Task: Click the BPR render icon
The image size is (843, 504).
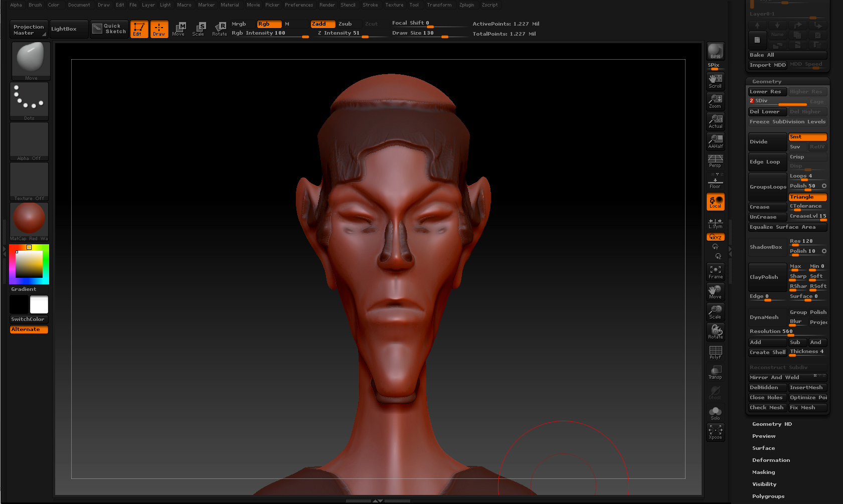Action: [x=715, y=51]
